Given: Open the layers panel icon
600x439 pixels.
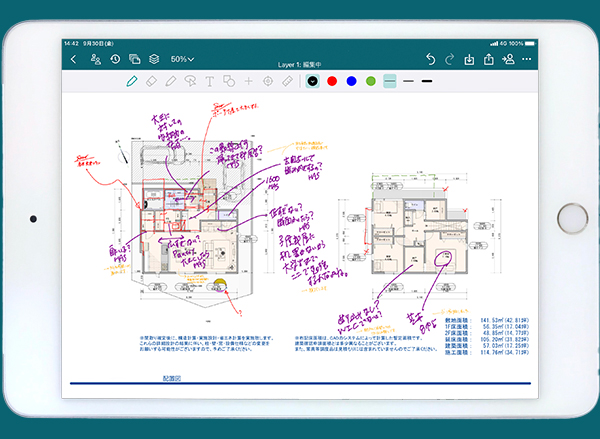Looking at the screenshot, I should click(154, 60).
